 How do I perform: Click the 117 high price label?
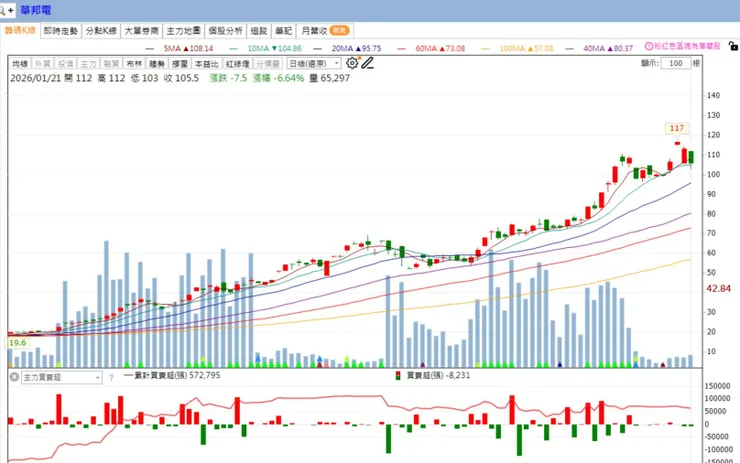(x=677, y=128)
